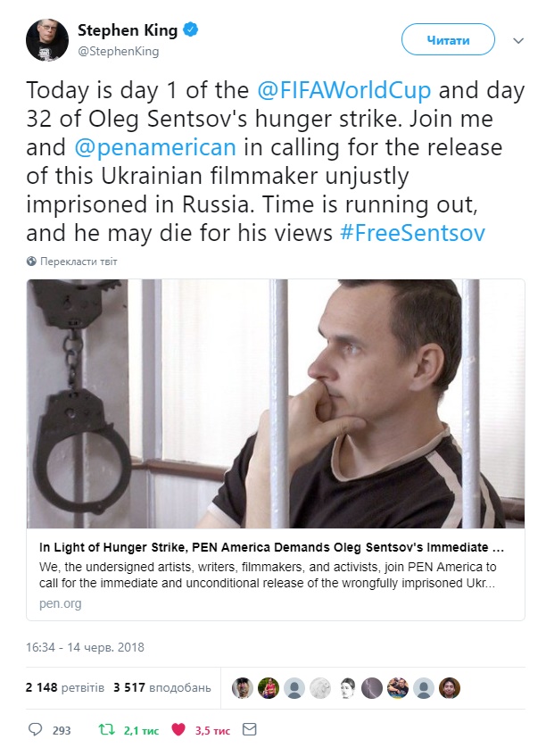This screenshot has width=546, height=756.
Task: Toggle the Читати follow button
Action: (448, 40)
